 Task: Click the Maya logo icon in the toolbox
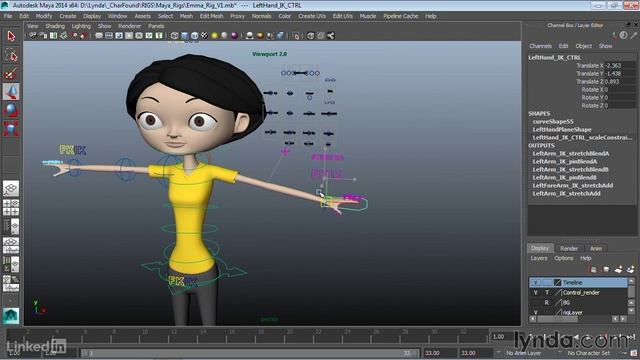coord(11,316)
